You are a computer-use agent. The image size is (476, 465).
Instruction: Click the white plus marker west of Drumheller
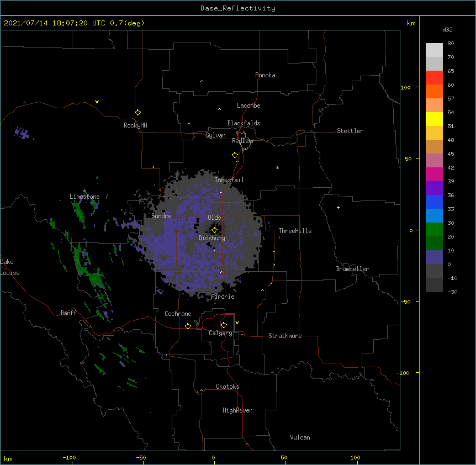pyautogui.click(x=338, y=207)
